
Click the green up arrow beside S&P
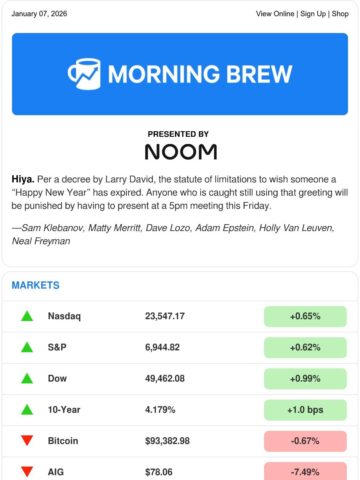(x=27, y=347)
